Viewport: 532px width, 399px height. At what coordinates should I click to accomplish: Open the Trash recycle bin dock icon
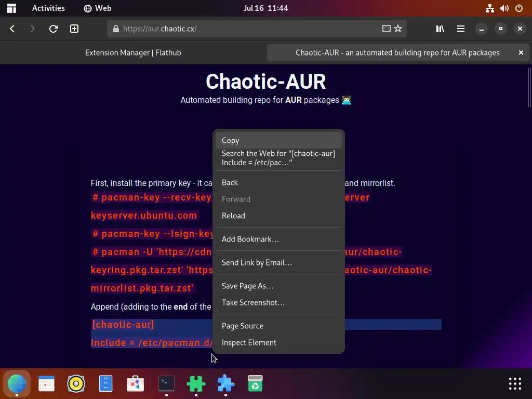(x=255, y=383)
